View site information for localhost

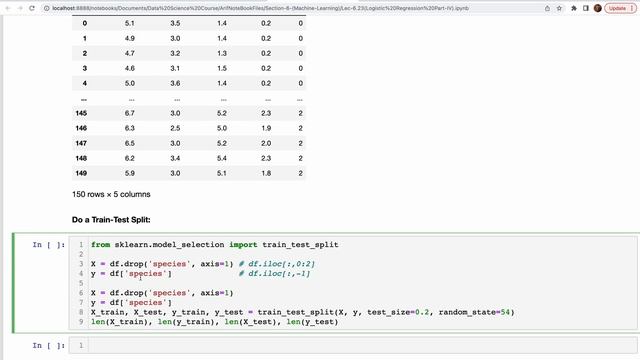pyautogui.click(x=47, y=8)
